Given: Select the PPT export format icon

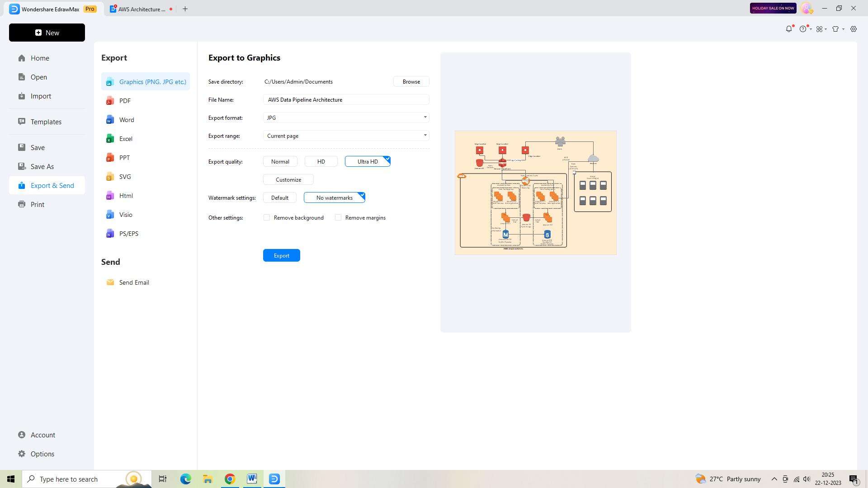Looking at the screenshot, I should tap(110, 157).
